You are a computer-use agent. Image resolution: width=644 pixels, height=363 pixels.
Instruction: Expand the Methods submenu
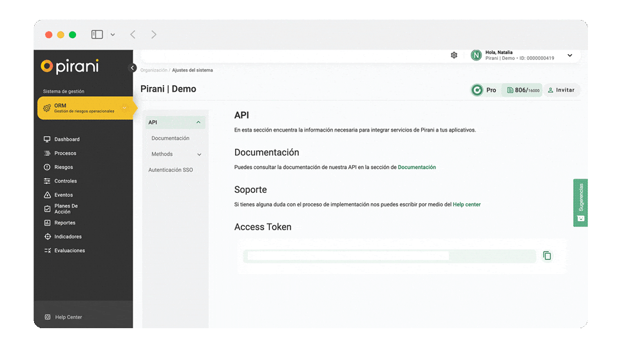tap(199, 155)
